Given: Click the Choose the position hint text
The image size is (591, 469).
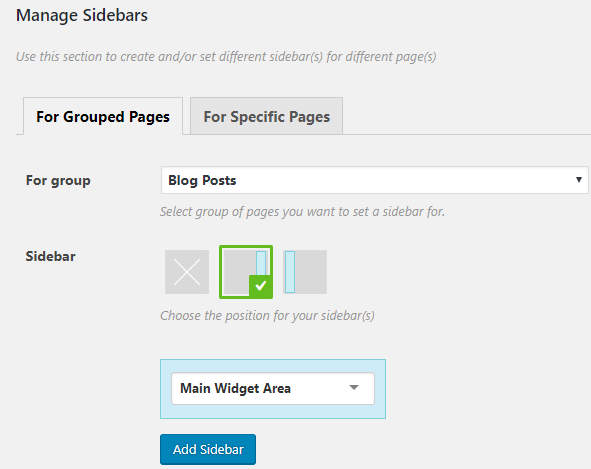Looking at the screenshot, I should 267,316.
